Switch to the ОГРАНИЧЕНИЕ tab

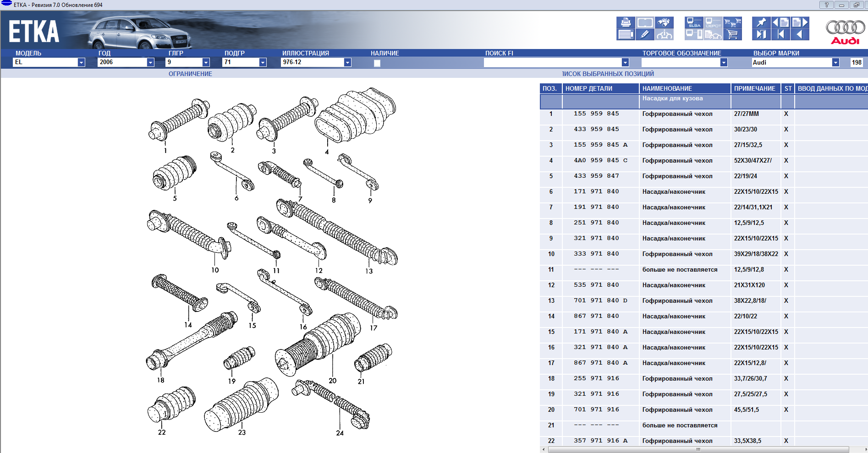click(190, 74)
